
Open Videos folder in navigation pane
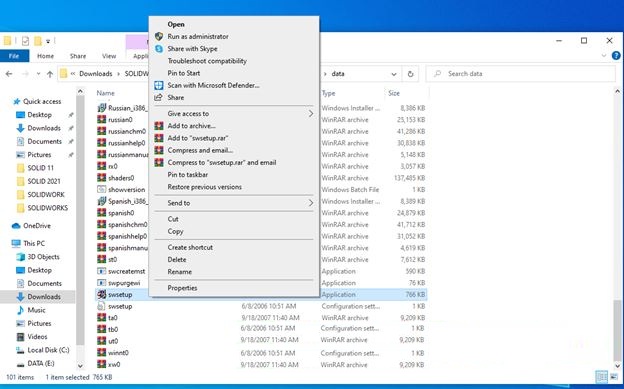pos(37,336)
